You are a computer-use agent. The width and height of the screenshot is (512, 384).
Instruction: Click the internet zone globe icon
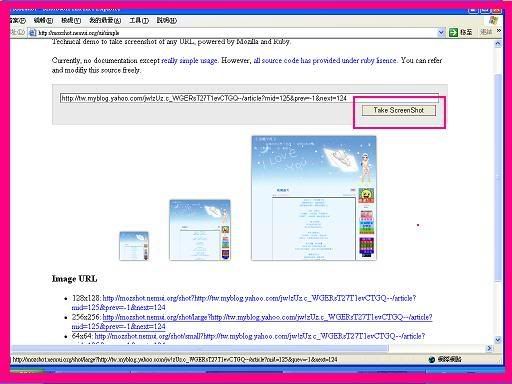pyautogui.click(x=432, y=359)
